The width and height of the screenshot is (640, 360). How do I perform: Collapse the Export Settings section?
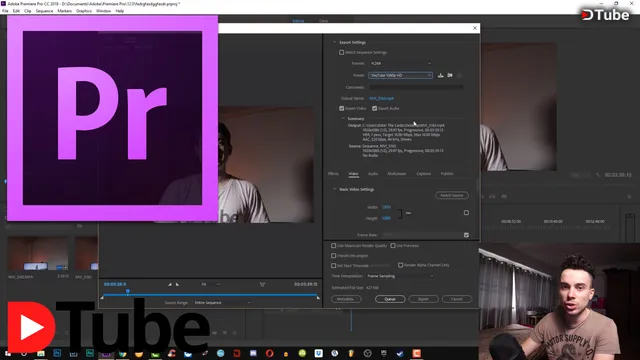[335, 42]
